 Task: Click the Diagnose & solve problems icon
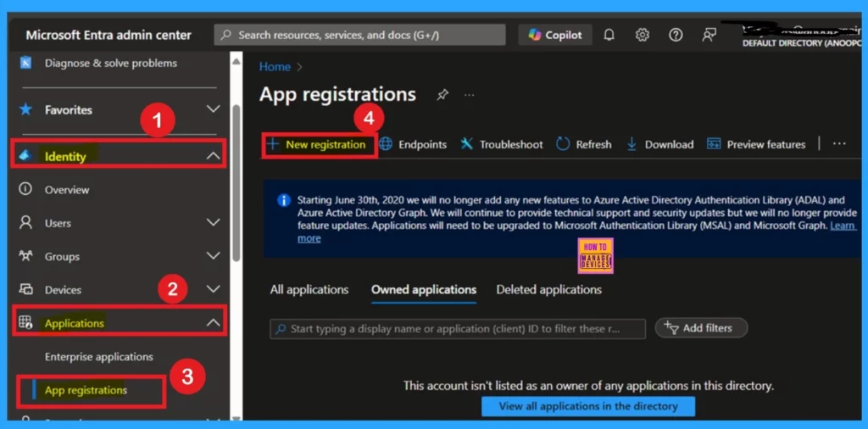click(x=25, y=63)
